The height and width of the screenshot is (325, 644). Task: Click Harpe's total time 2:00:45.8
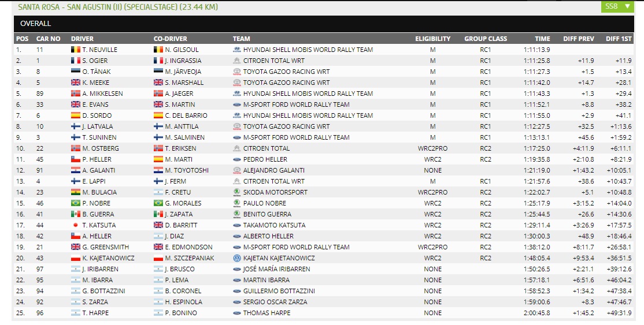tap(537, 313)
